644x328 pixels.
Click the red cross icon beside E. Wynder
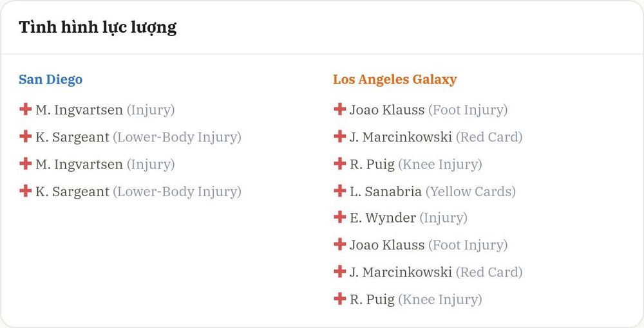339,217
